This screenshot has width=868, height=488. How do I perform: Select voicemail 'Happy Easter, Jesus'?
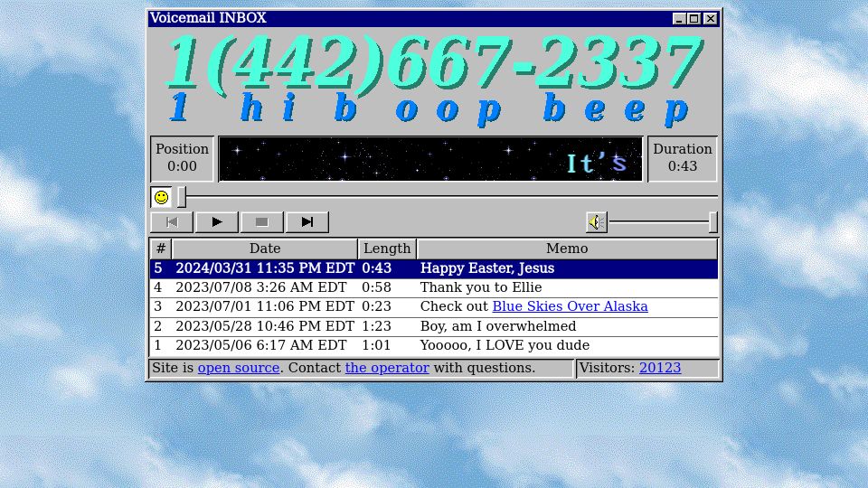[x=434, y=268]
